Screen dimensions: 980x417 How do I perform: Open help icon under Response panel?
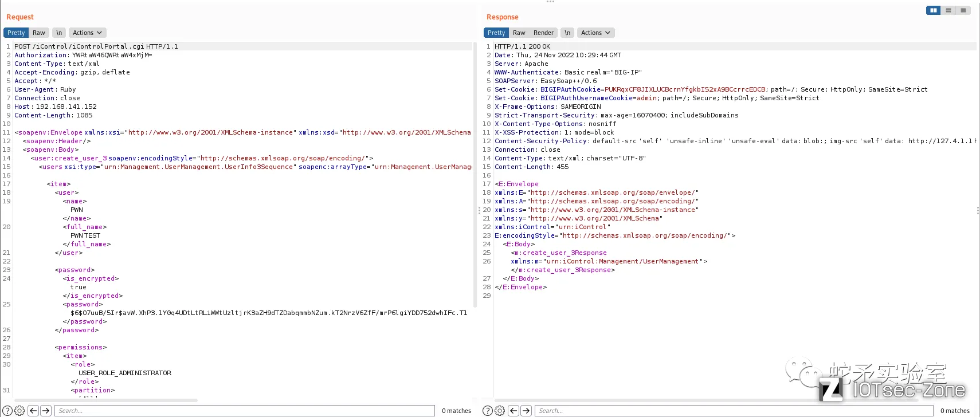click(x=488, y=411)
